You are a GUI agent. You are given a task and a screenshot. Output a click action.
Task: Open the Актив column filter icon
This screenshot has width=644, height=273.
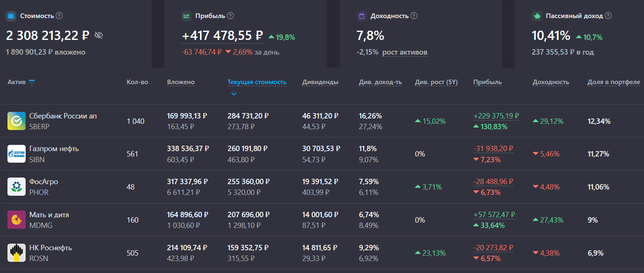(x=32, y=82)
